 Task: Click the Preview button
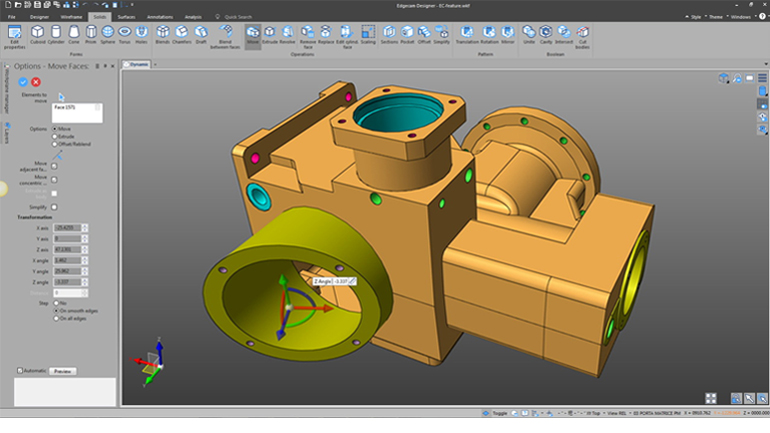(x=62, y=371)
